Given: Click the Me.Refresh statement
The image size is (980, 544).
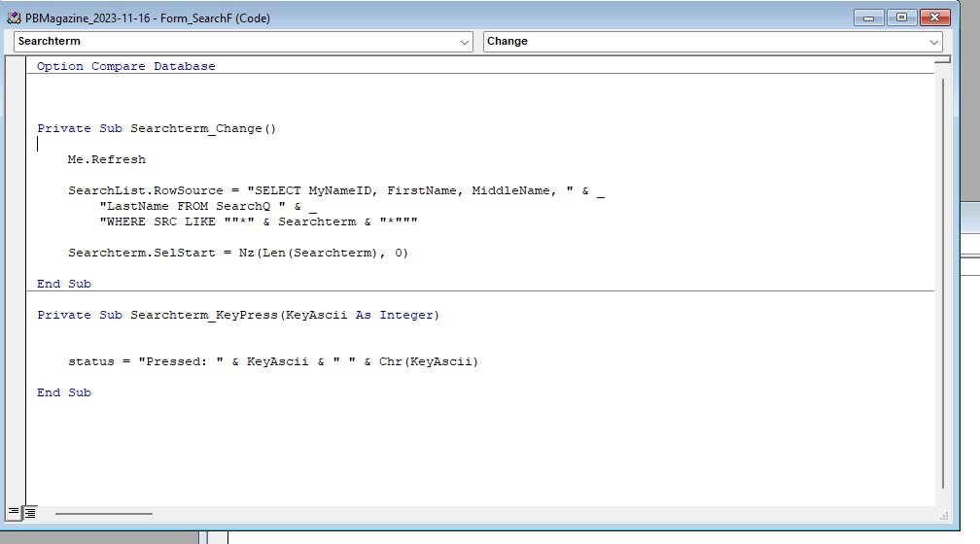Looking at the screenshot, I should coord(107,159).
